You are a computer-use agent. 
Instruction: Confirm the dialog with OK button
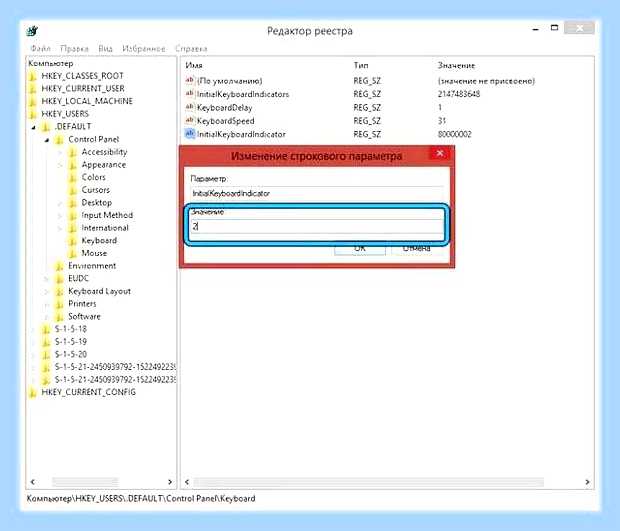coord(360,249)
